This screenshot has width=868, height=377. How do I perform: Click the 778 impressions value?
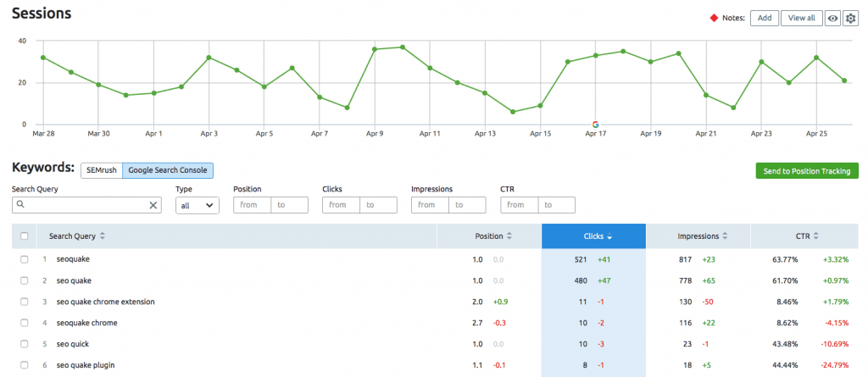[x=685, y=280]
